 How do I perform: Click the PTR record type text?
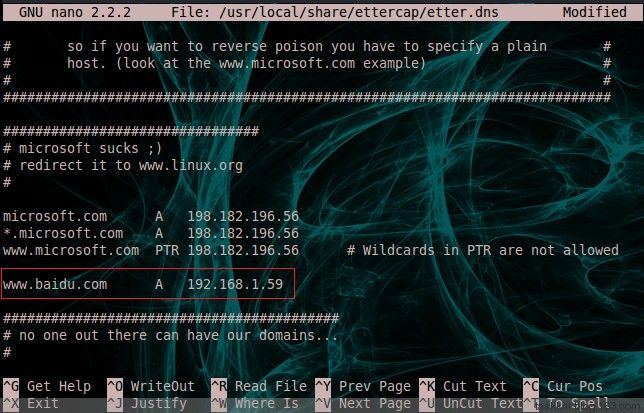(167, 250)
